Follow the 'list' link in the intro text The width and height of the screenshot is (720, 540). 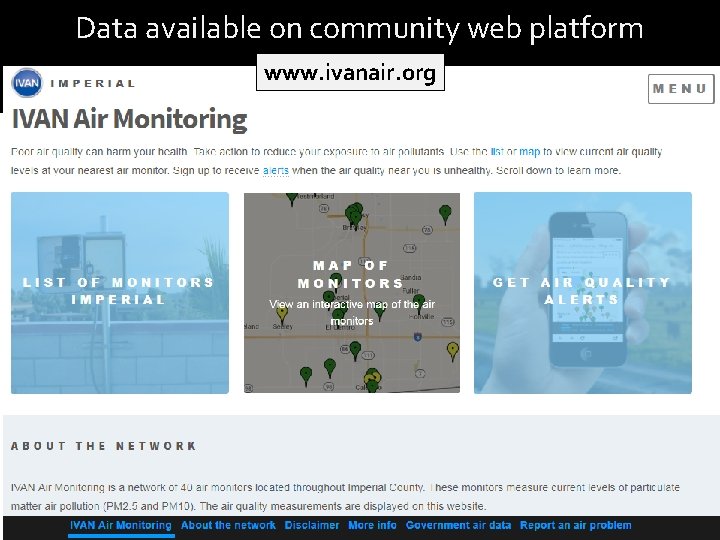497,152
